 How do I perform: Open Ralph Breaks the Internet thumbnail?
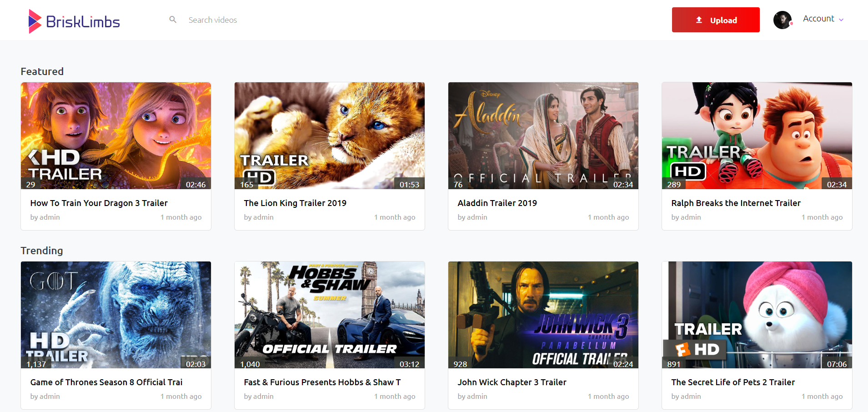pos(757,136)
